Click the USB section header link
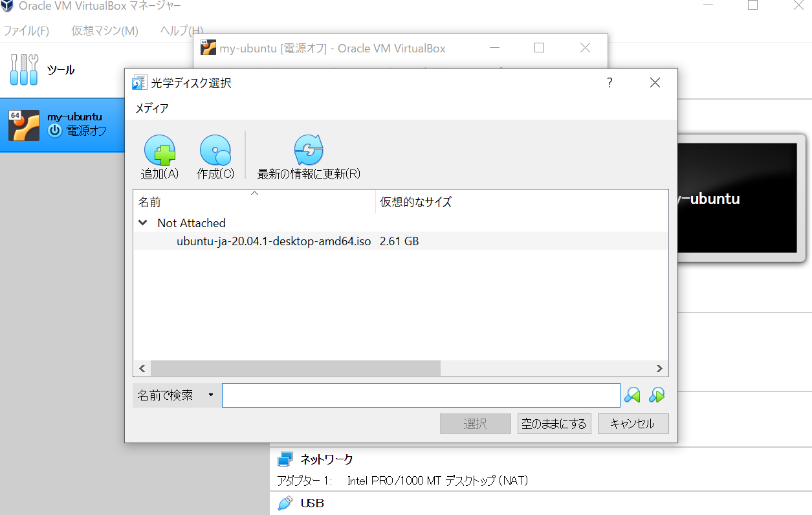 (x=313, y=503)
